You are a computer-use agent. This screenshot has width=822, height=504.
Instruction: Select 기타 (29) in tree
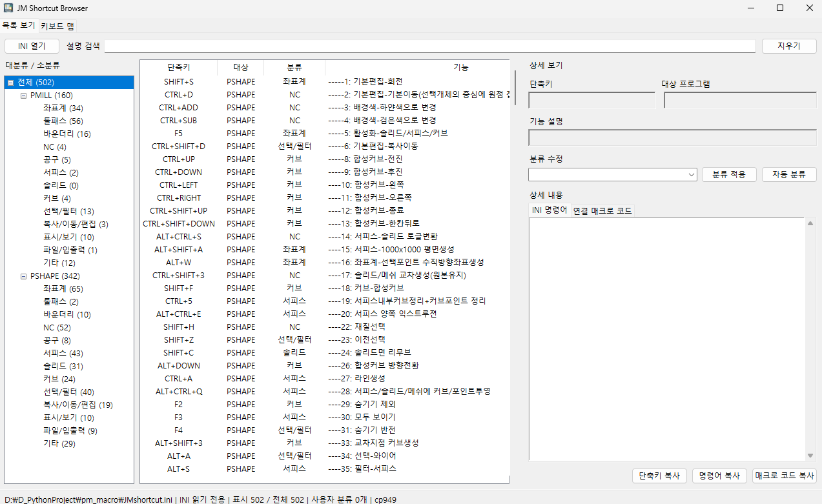[x=59, y=443]
